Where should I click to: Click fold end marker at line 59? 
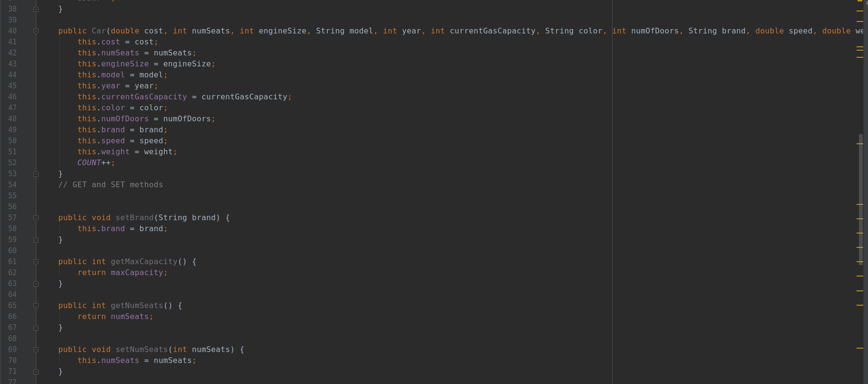pyautogui.click(x=36, y=240)
